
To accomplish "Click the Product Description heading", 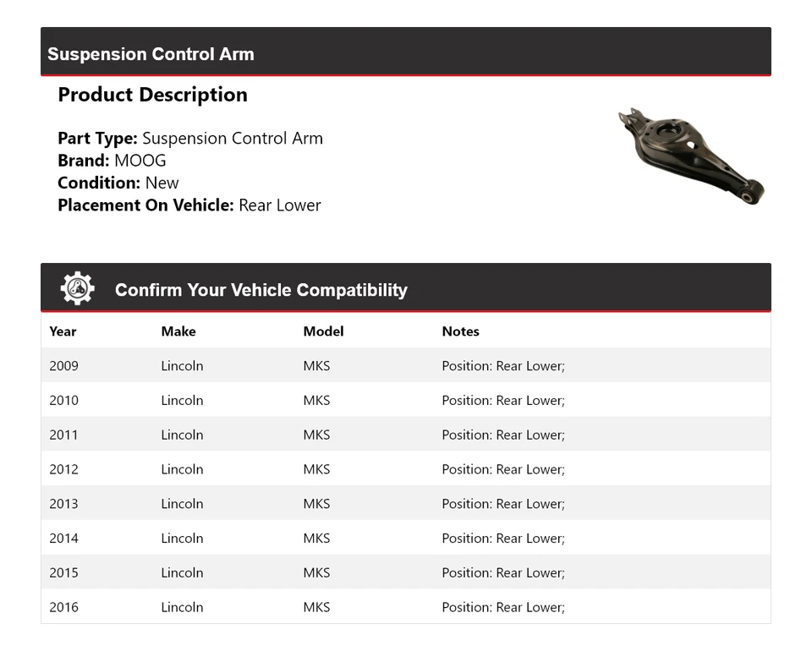I will 152,94.
